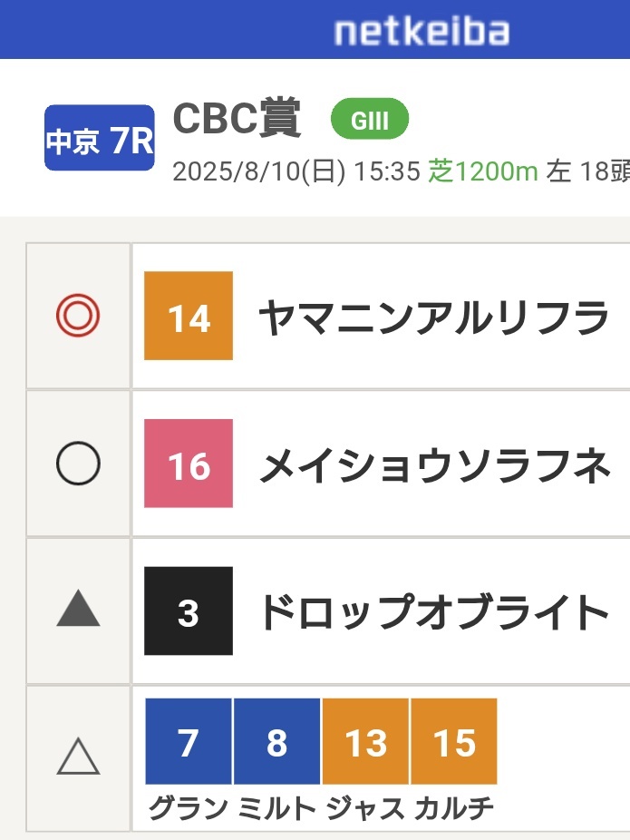Screen dimensions: 630x840
Task: Click blue number 8 ミルト badge
Action: (277, 741)
